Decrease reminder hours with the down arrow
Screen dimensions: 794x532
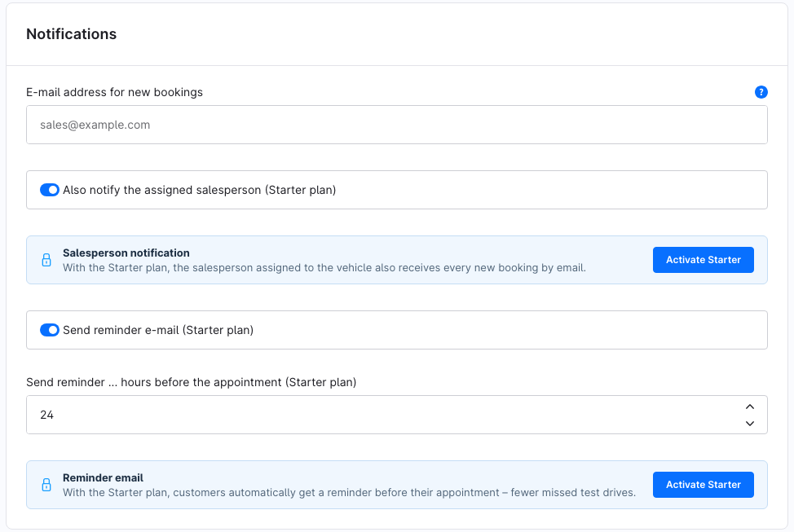point(750,423)
